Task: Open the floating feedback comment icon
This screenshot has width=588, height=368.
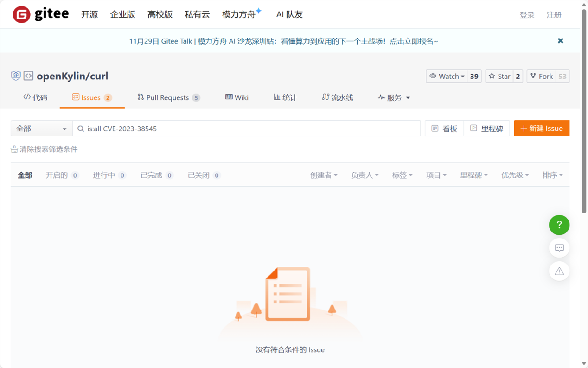Action: pos(559,247)
